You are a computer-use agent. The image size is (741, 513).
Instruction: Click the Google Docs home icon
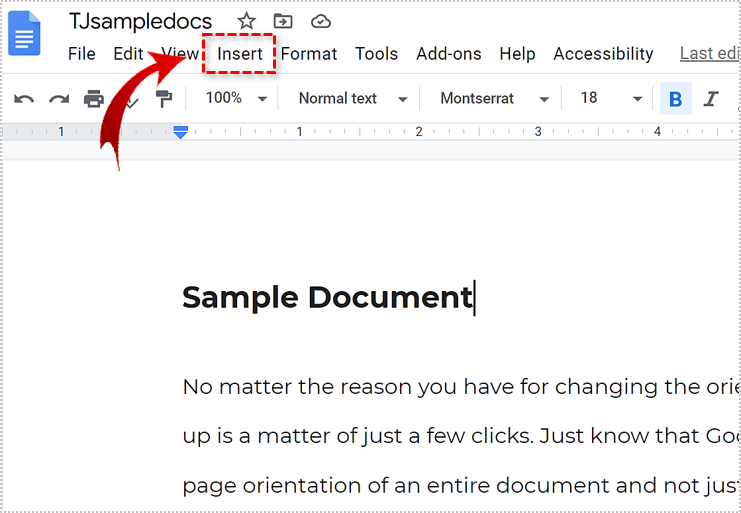coord(24,33)
